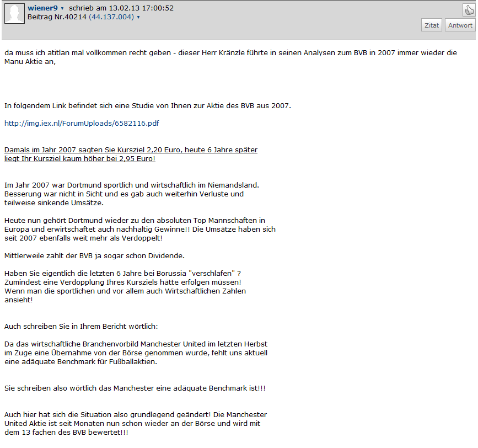
Task: Click the Zitat quote button
Action: point(432,25)
